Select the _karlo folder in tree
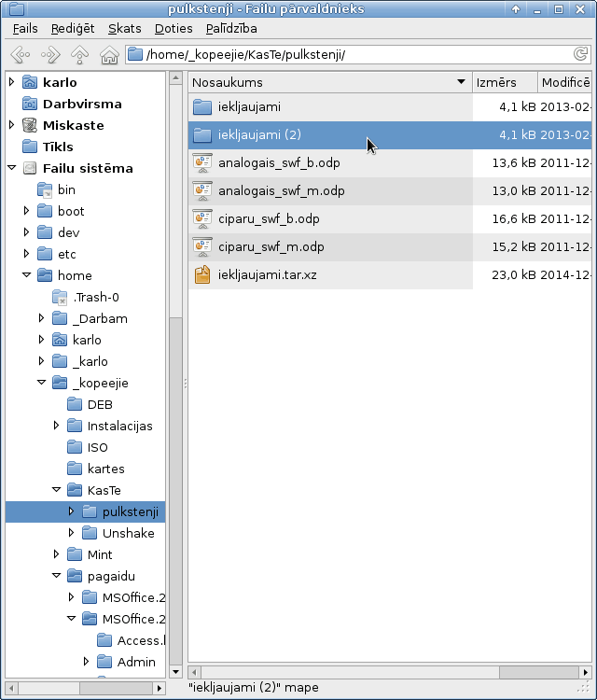 (x=90, y=361)
